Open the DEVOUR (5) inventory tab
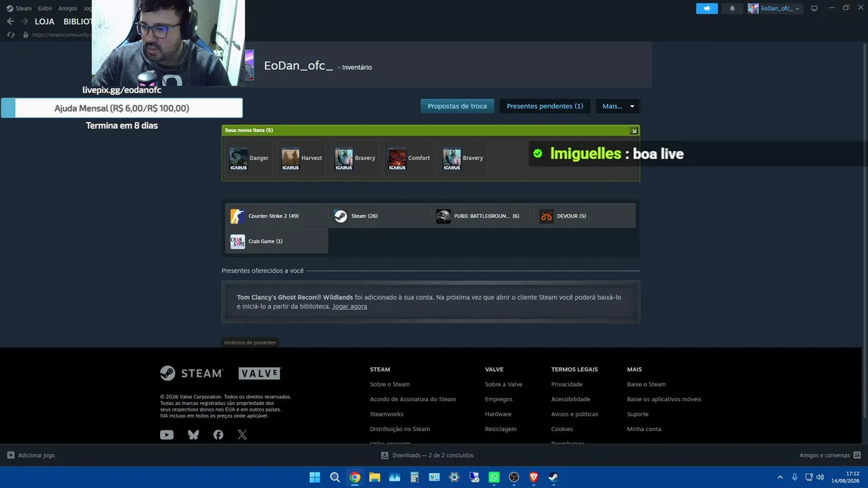 [585, 216]
